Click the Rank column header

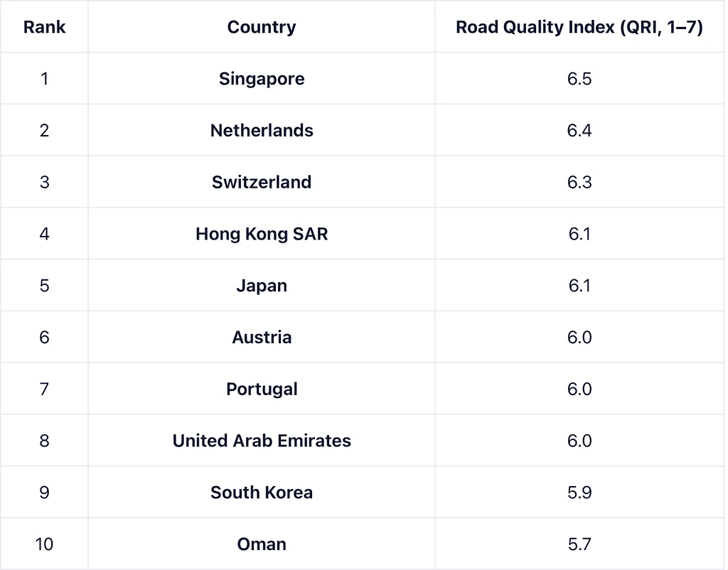coord(44,27)
